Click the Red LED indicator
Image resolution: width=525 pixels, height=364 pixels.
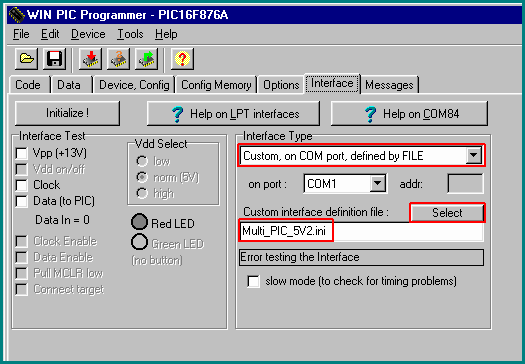(139, 222)
